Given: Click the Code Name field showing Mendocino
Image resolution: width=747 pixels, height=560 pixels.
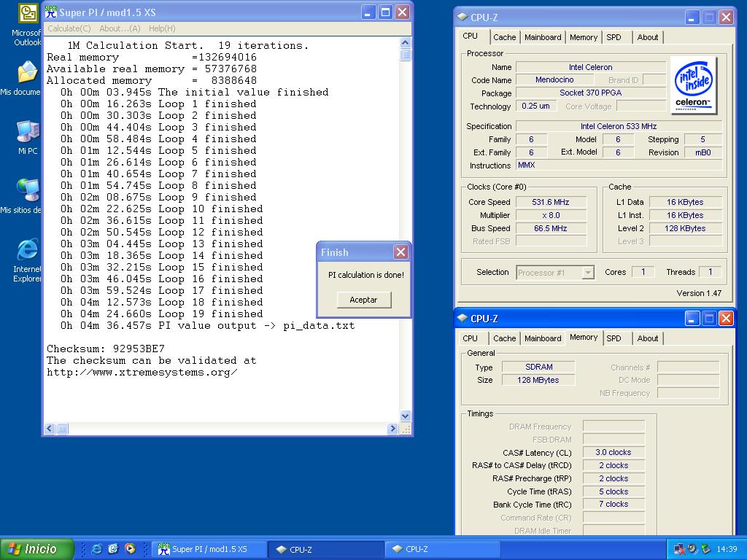Looking at the screenshot, I should pos(554,79).
